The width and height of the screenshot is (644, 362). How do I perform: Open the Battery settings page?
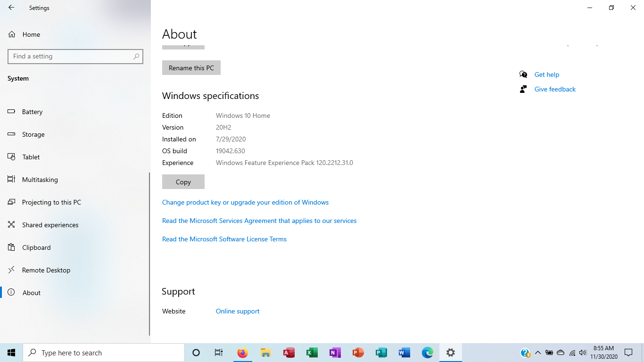tap(32, 112)
